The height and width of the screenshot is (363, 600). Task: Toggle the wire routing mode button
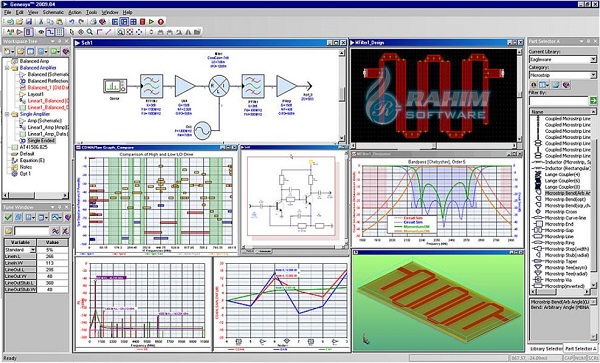pos(50,32)
